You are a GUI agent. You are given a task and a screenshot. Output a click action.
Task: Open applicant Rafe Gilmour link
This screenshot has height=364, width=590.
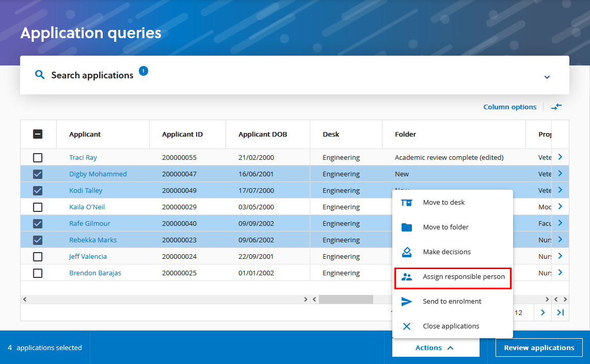pyautogui.click(x=89, y=224)
